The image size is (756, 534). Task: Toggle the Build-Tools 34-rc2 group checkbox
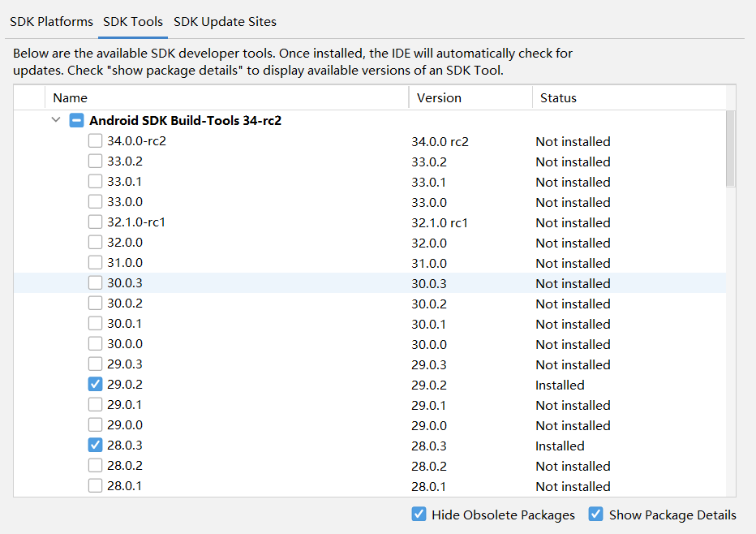tap(77, 120)
